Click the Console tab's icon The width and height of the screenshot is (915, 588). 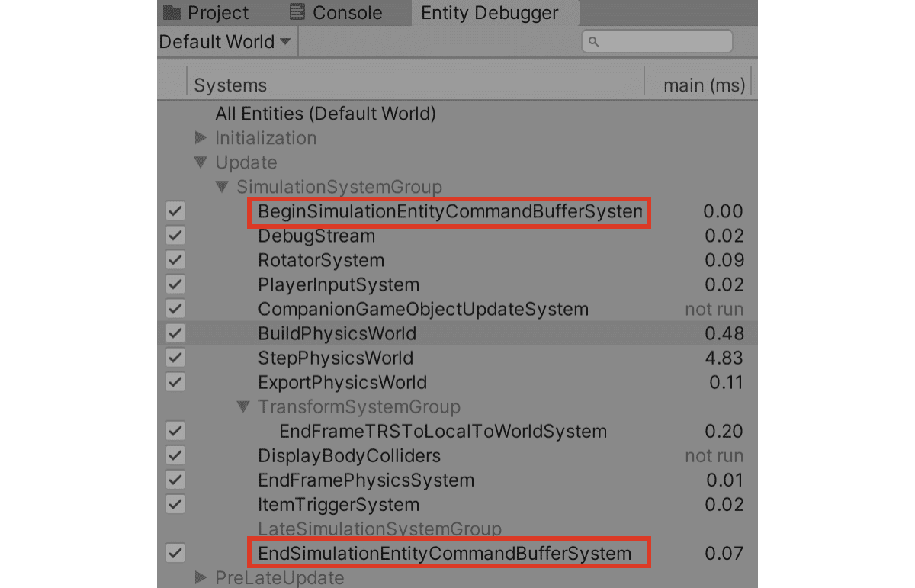tap(298, 12)
